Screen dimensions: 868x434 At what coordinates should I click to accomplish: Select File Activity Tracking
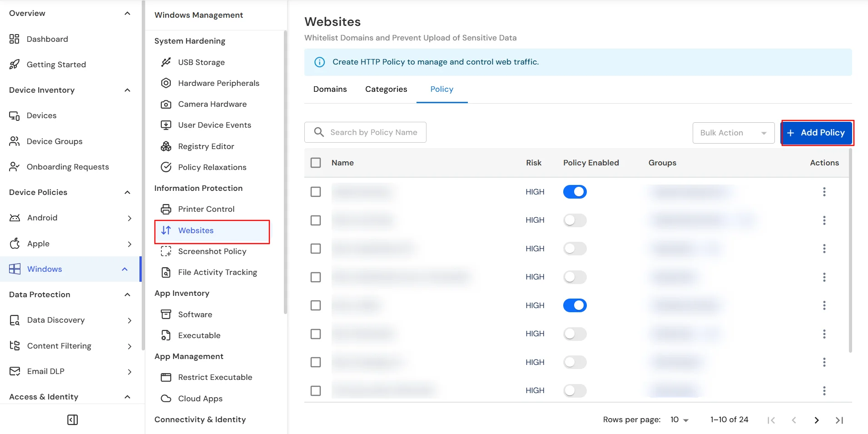(166, 272)
